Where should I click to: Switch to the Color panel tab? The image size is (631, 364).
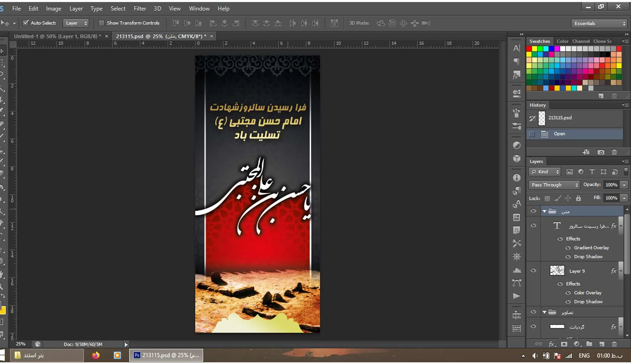point(563,41)
